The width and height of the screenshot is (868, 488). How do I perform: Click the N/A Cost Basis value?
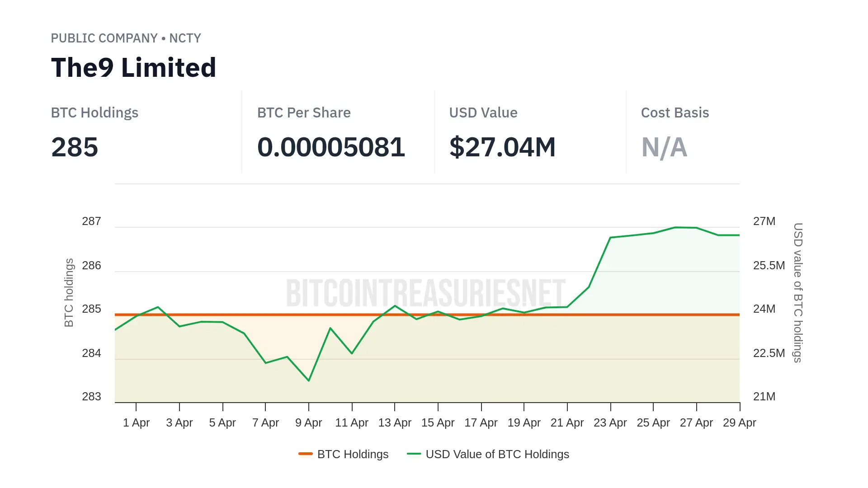664,147
